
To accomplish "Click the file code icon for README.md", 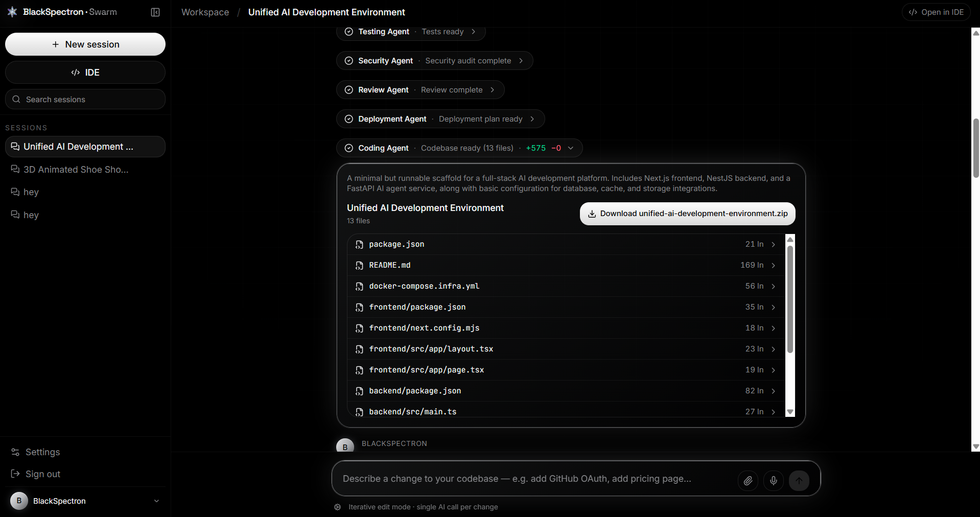I will [359, 266].
